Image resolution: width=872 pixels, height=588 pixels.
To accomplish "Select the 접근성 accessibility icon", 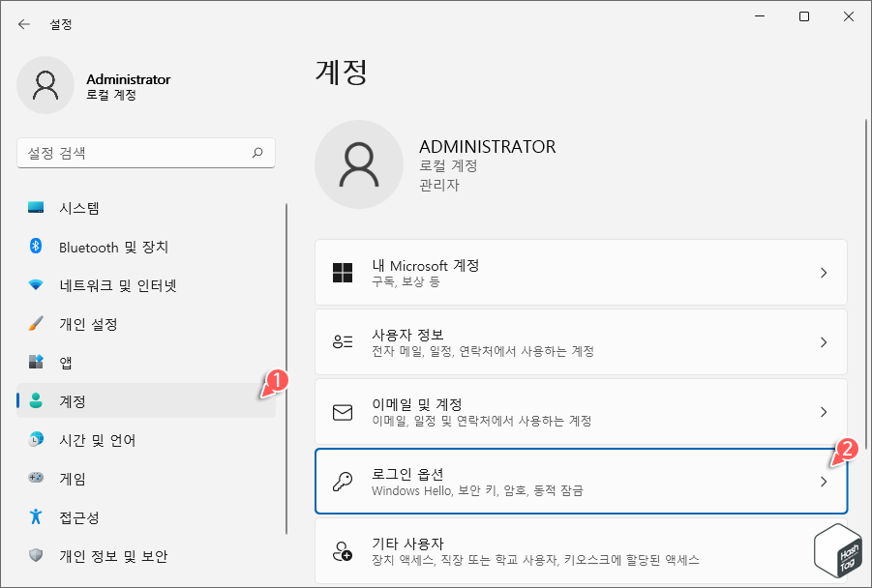I will tap(35, 517).
